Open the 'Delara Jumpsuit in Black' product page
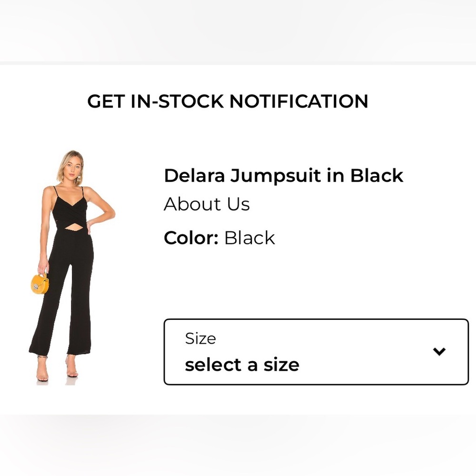The image size is (476, 476). pos(283,176)
